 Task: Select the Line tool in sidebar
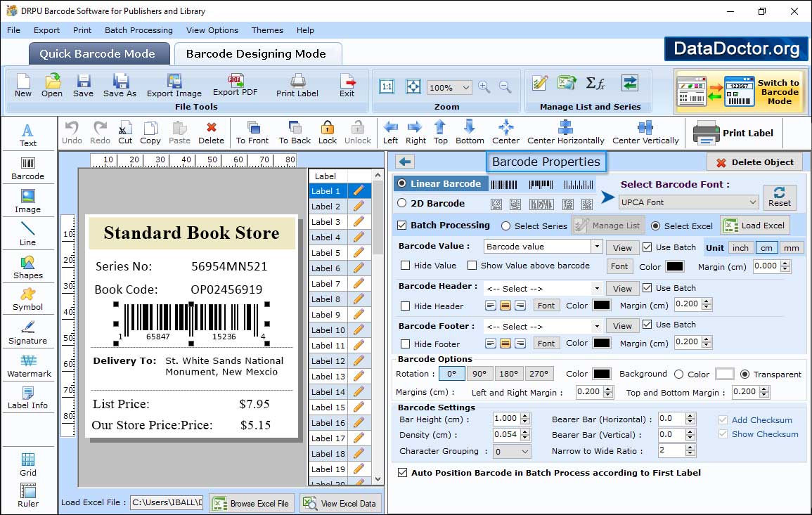point(28,234)
